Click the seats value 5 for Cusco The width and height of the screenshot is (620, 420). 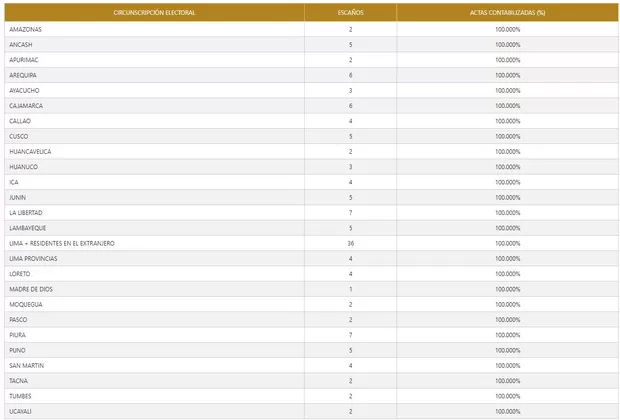coord(350,136)
